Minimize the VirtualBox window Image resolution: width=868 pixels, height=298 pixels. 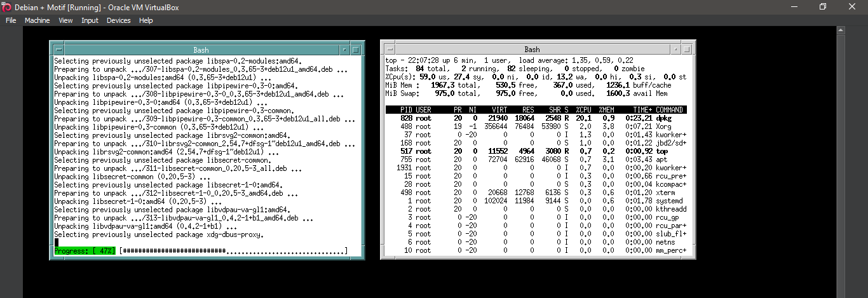[x=794, y=6]
